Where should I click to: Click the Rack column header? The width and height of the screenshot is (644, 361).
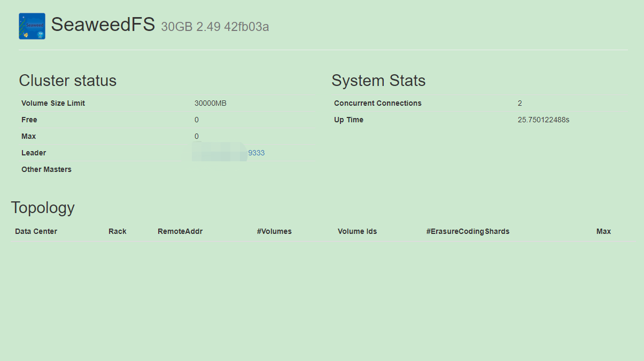(x=118, y=231)
